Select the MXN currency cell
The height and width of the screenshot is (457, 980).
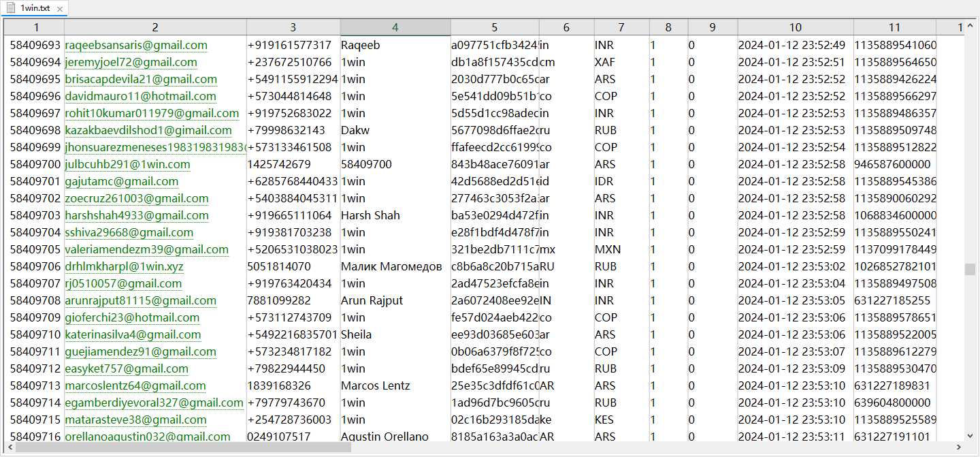608,249
